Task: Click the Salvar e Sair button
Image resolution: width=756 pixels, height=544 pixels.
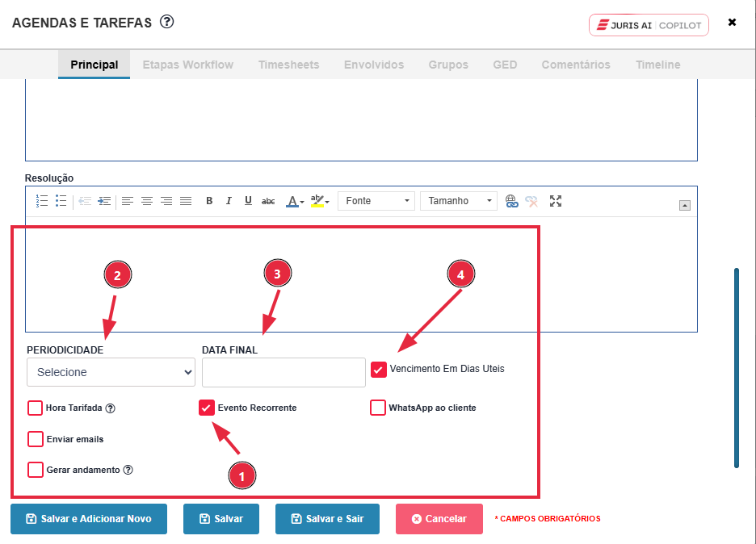Action: pos(327,519)
